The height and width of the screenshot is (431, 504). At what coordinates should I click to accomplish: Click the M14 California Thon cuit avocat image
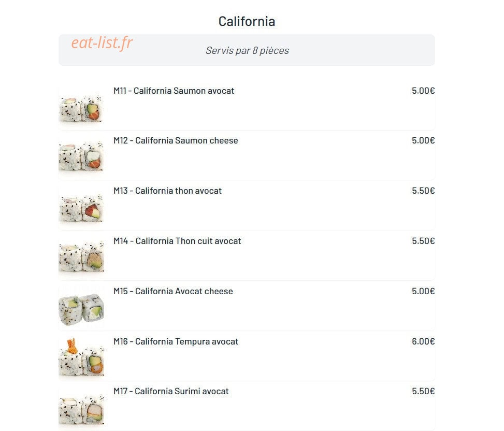(x=81, y=257)
